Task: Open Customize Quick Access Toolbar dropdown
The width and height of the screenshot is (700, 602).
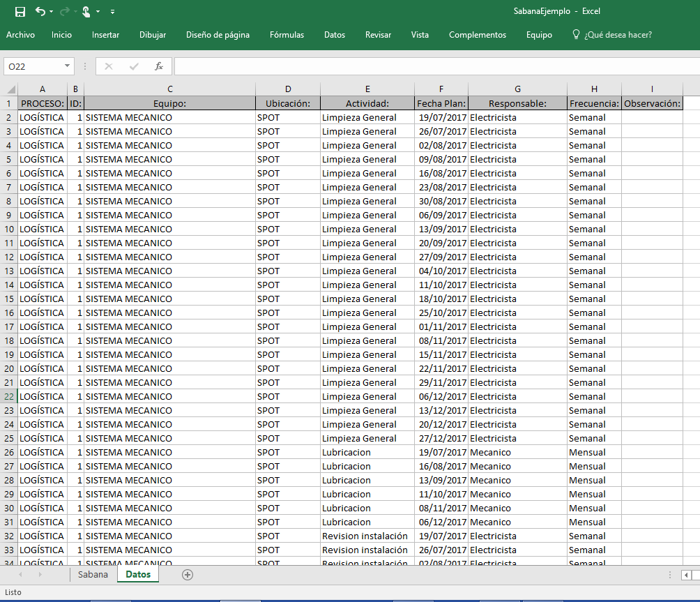Action: click(x=113, y=12)
